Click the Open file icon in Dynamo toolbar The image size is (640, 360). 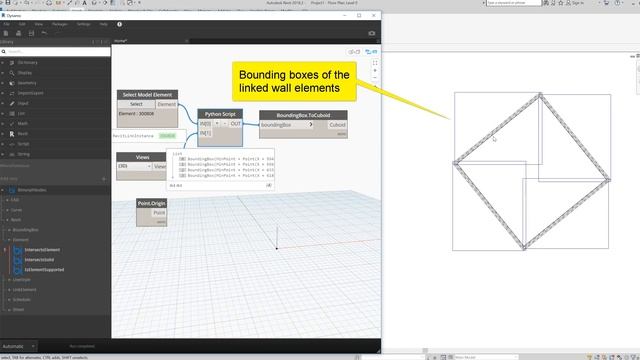click(x=18, y=33)
